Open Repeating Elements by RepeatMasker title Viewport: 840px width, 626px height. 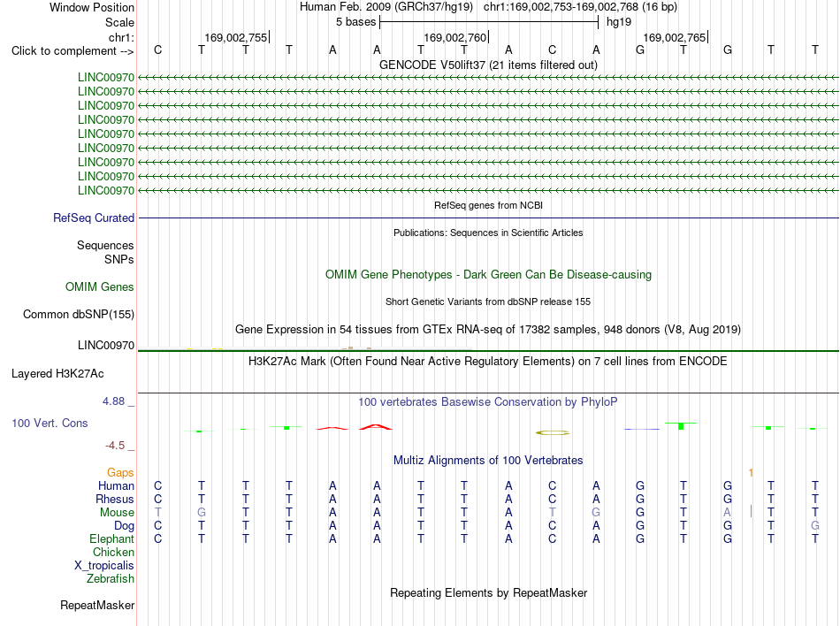pos(488,592)
